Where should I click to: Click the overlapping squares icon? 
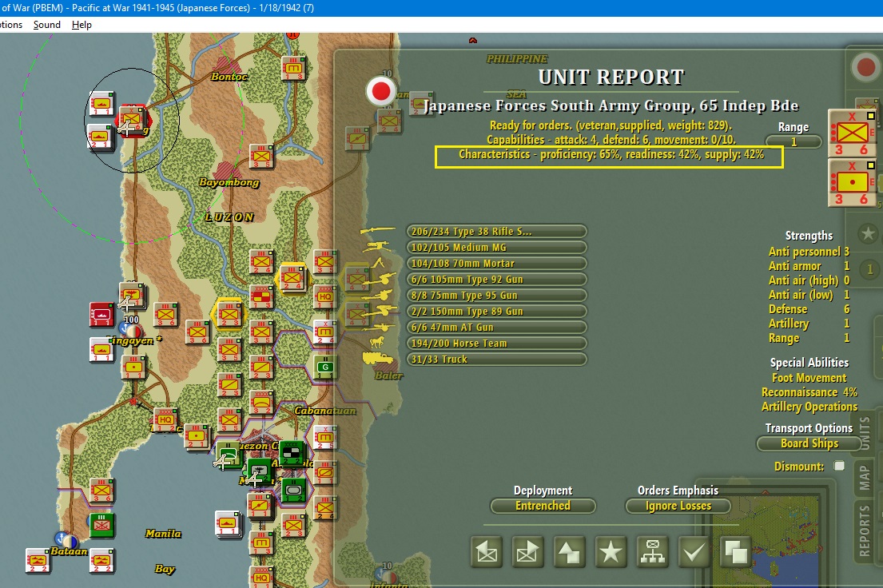(x=735, y=552)
